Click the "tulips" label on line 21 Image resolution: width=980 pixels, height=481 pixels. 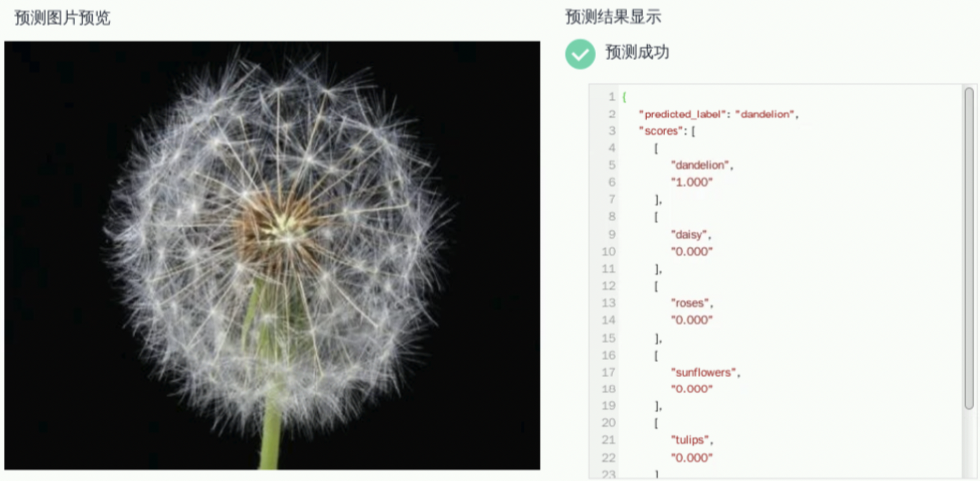pos(690,440)
